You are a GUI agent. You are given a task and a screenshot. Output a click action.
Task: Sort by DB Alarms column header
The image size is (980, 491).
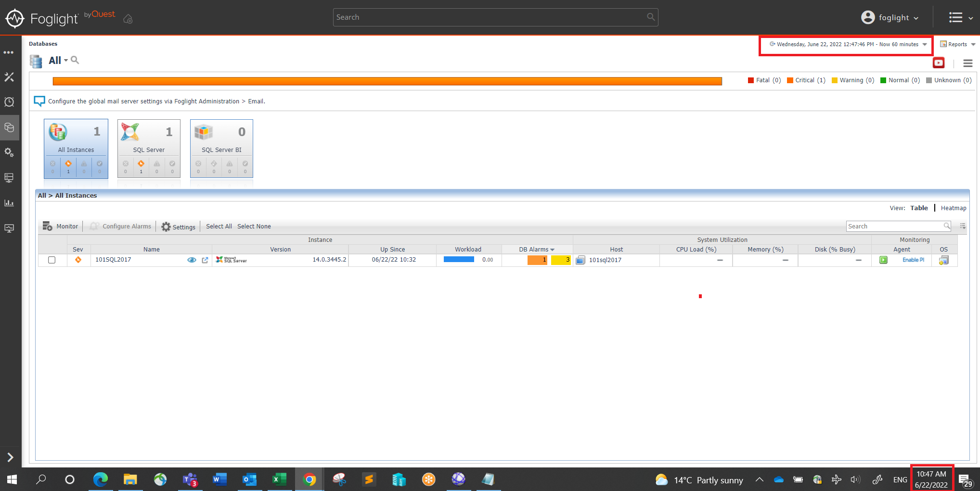(537, 250)
